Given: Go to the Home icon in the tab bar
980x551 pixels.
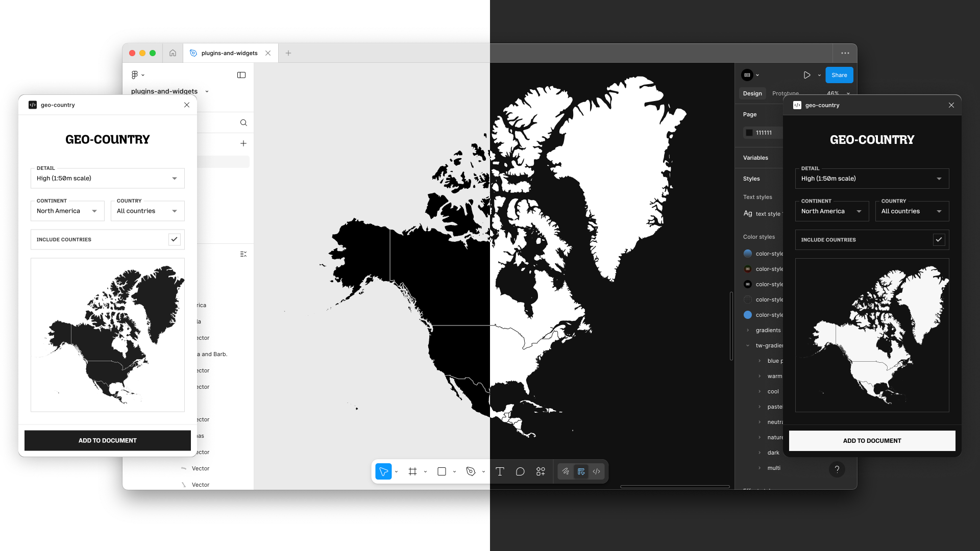Looking at the screenshot, I should (173, 53).
